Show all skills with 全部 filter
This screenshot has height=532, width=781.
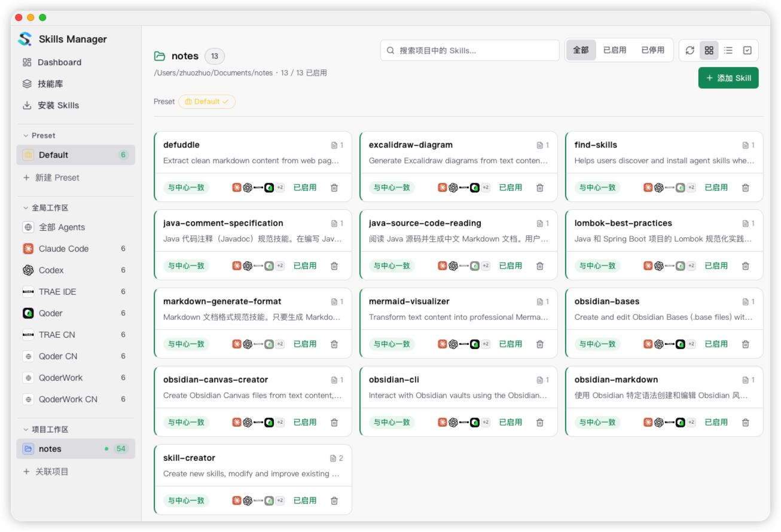pyautogui.click(x=581, y=50)
